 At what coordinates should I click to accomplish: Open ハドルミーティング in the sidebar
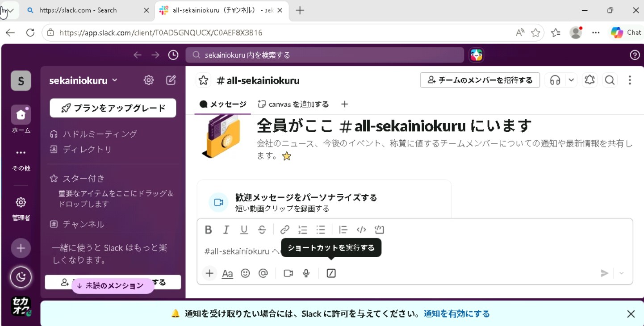click(x=94, y=134)
